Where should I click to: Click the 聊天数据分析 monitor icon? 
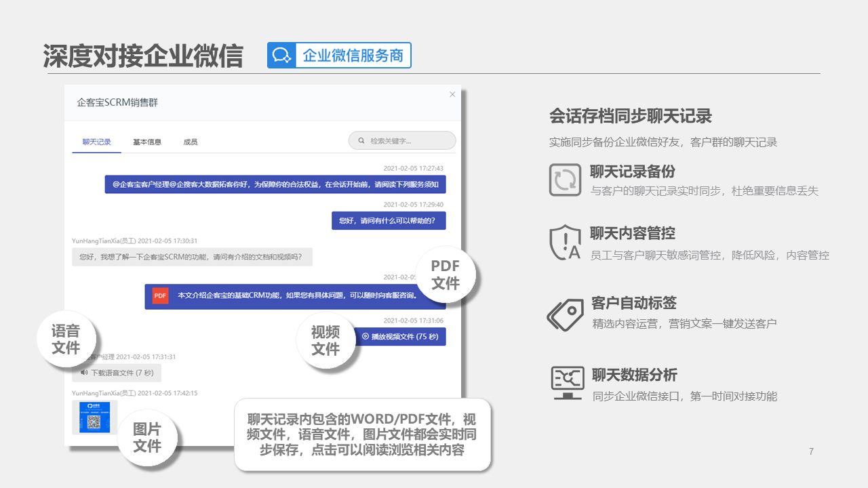pos(567,383)
